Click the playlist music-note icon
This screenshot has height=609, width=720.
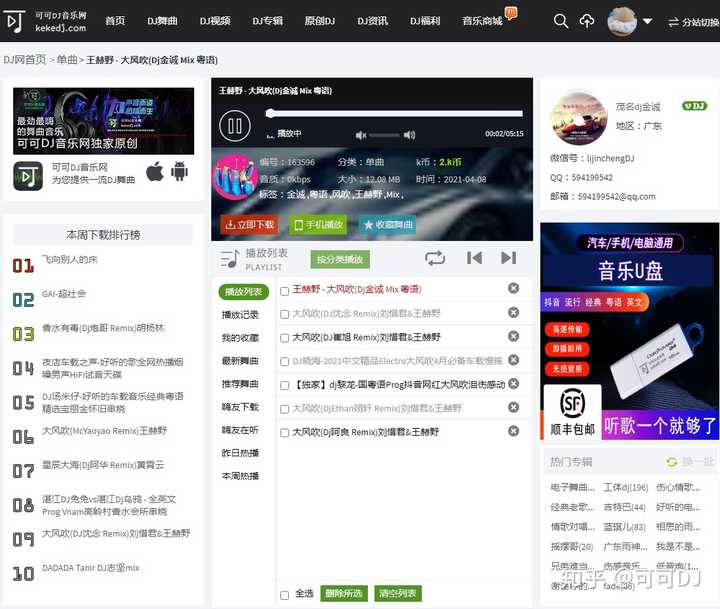[x=230, y=259]
